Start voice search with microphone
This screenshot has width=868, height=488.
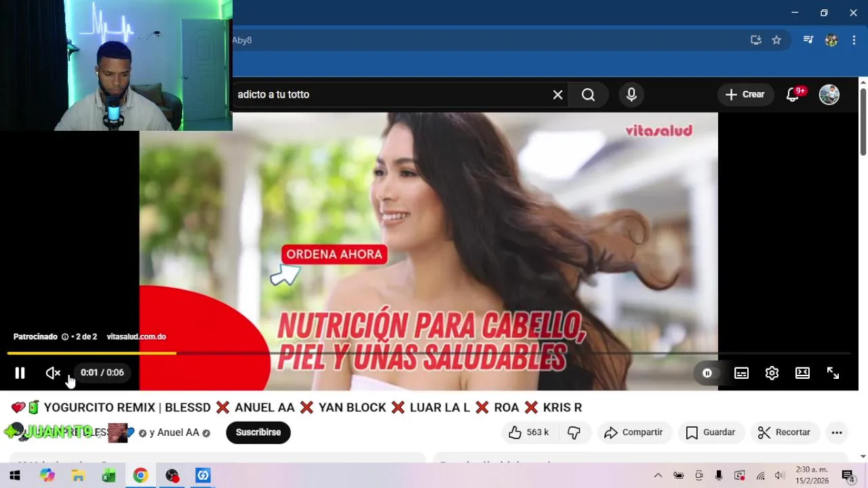[631, 95]
